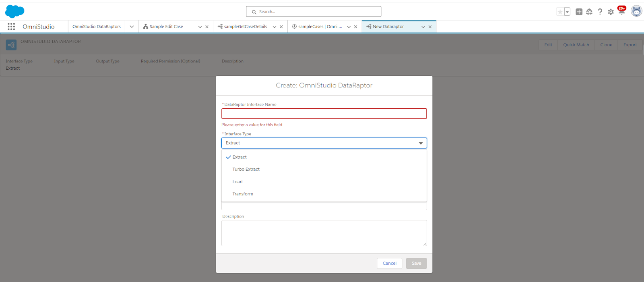644x282 pixels.
Task: Click the Quick Match button
Action: click(576, 45)
